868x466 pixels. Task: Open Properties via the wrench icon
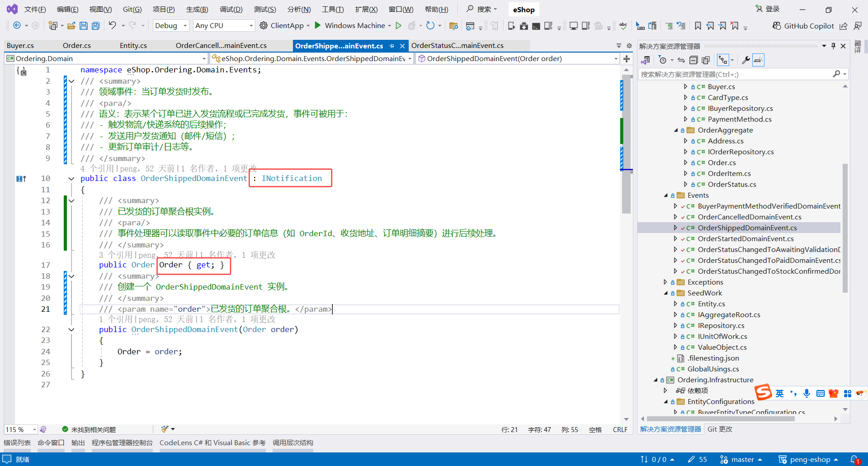(746, 60)
